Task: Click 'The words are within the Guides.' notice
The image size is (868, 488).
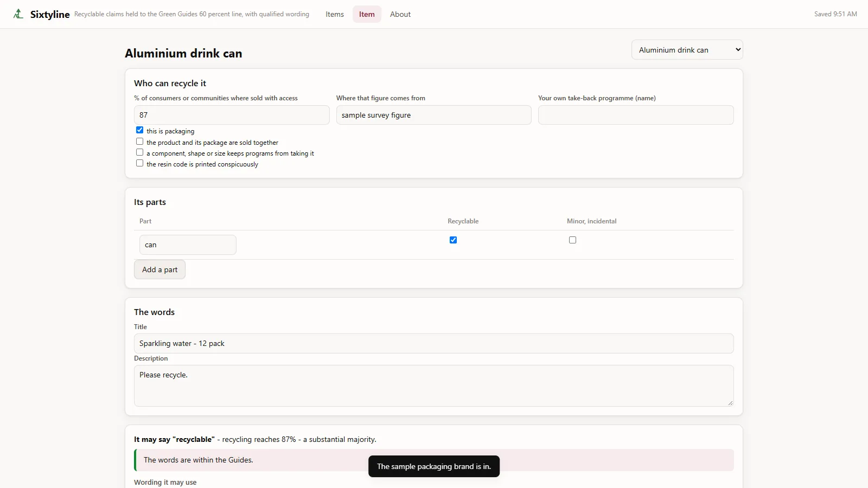Action: pyautogui.click(x=434, y=460)
